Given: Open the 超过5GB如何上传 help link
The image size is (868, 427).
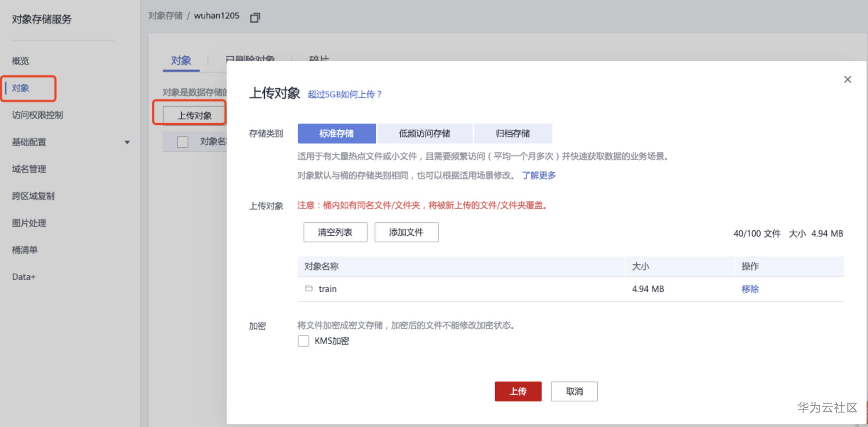Looking at the screenshot, I should tap(344, 94).
